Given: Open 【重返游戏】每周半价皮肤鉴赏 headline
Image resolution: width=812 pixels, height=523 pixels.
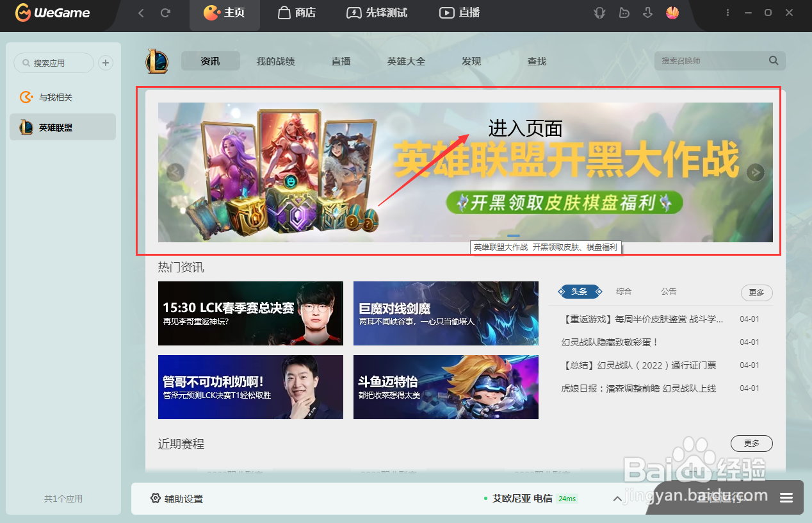Looking at the screenshot, I should click(642, 319).
